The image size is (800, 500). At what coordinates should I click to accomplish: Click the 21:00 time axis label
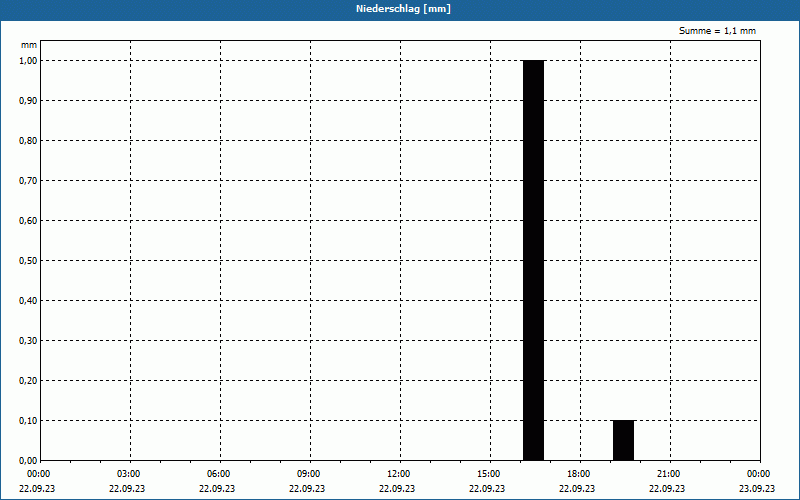click(668, 474)
